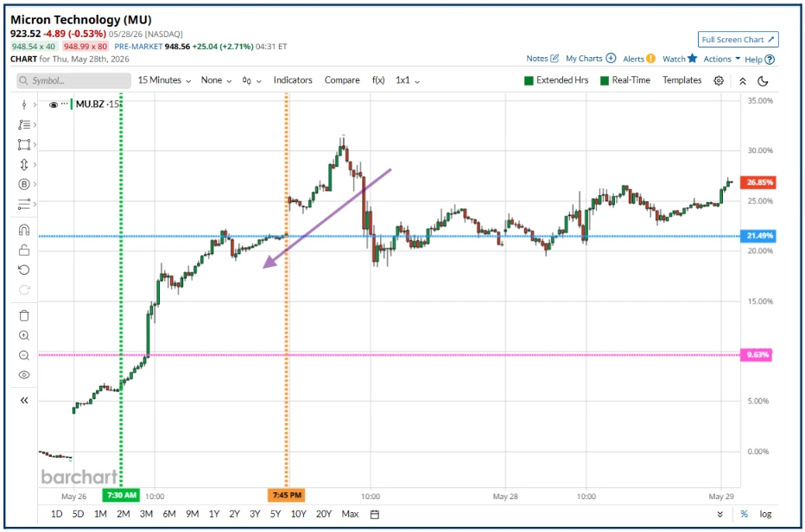Toggle MU.BZ series visibility eye

click(53, 104)
